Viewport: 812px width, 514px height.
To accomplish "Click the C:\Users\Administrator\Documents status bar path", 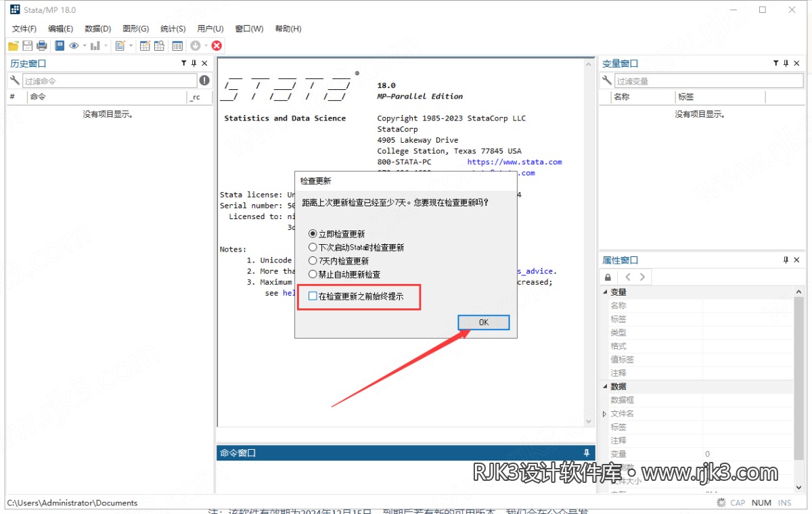I will [x=72, y=503].
